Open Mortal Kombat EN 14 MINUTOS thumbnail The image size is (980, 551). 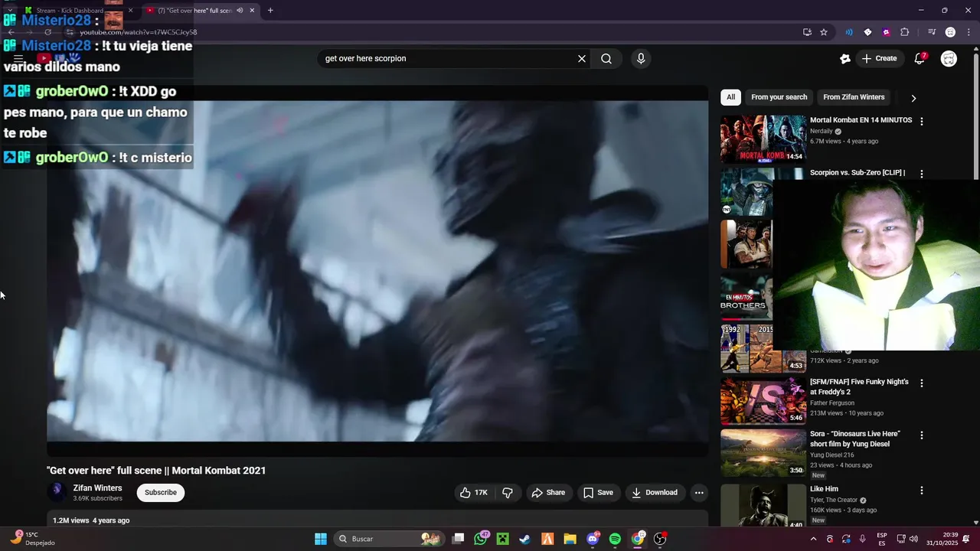[x=763, y=139]
